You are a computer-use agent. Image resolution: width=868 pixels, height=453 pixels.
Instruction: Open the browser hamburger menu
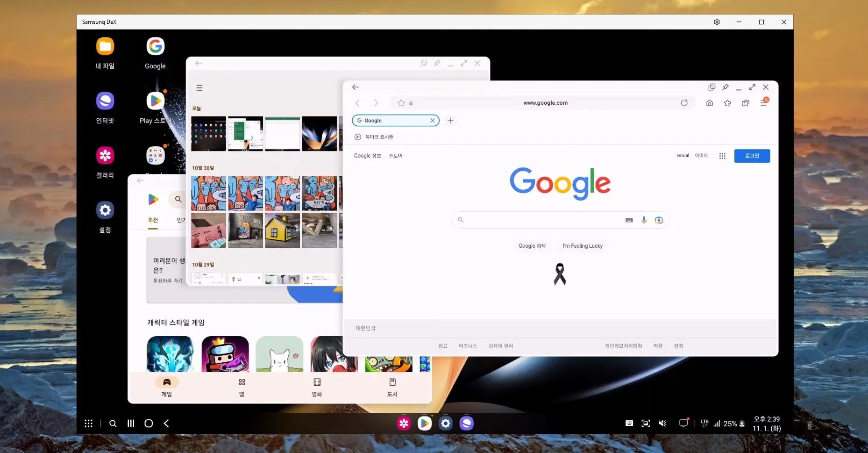click(763, 103)
